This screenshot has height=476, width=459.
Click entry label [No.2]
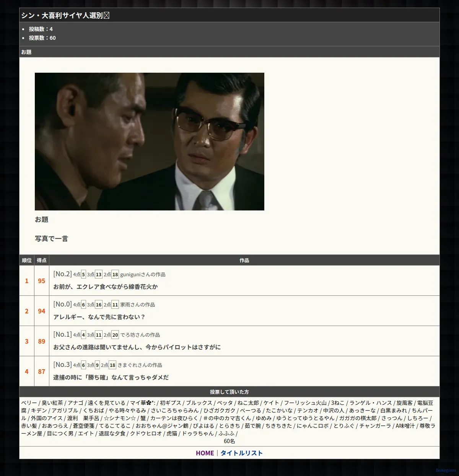coord(62,274)
